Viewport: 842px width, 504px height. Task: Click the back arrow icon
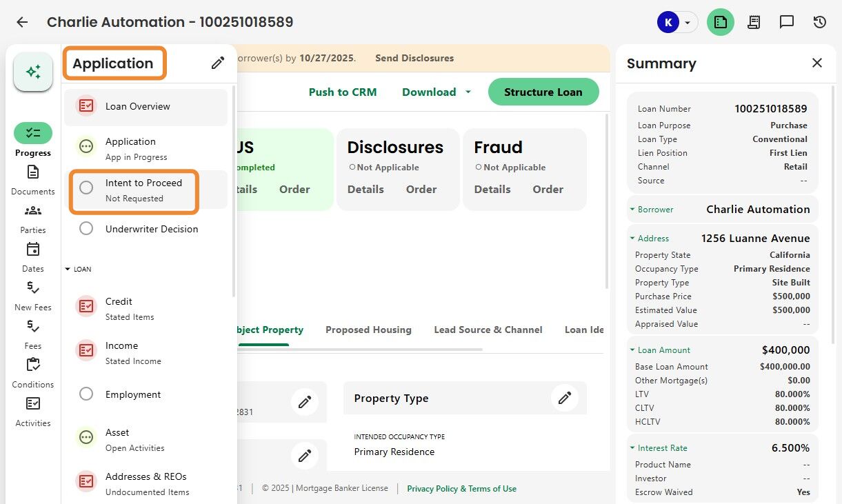[22, 22]
